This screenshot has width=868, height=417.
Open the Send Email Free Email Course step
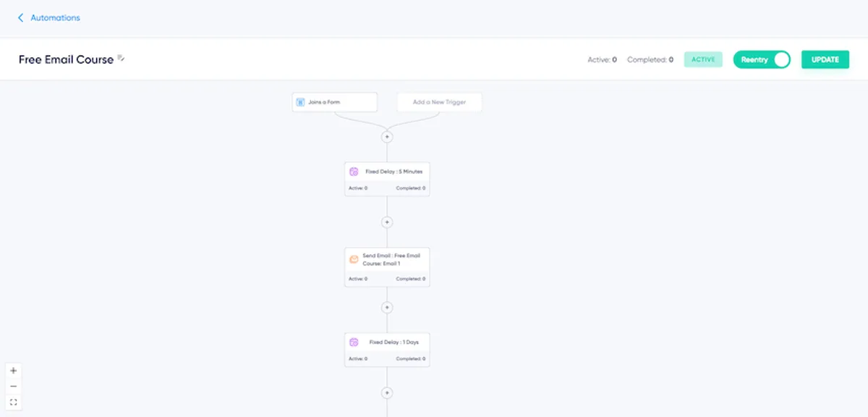pyautogui.click(x=387, y=267)
